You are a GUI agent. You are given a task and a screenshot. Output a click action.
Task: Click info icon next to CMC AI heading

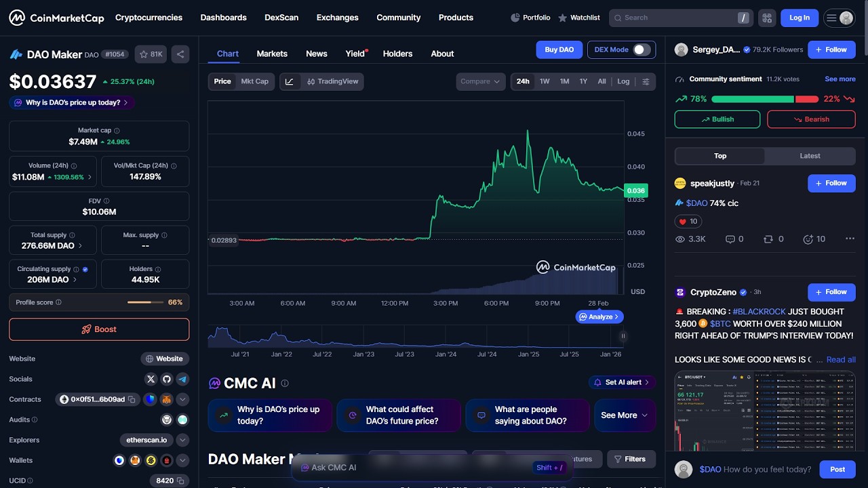[x=285, y=383]
